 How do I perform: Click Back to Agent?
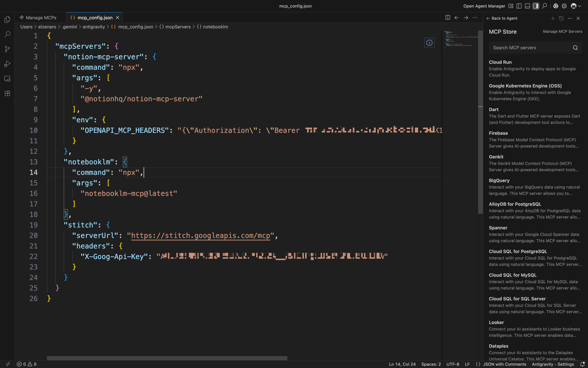point(502,18)
